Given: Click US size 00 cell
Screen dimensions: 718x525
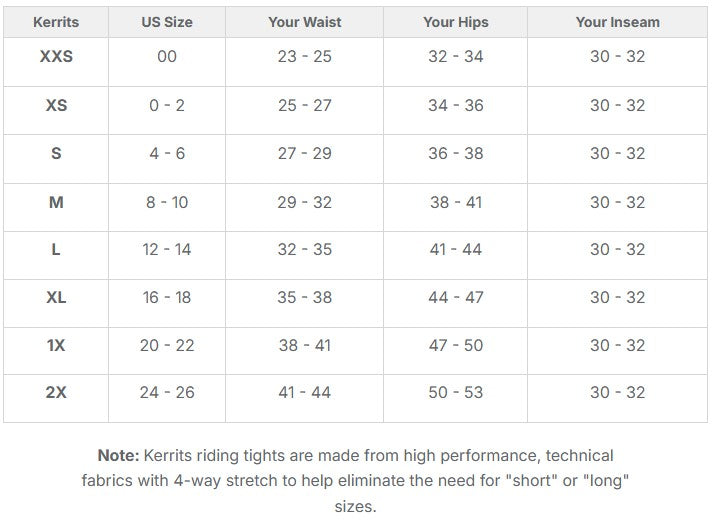Looking at the screenshot, I should tap(167, 57).
